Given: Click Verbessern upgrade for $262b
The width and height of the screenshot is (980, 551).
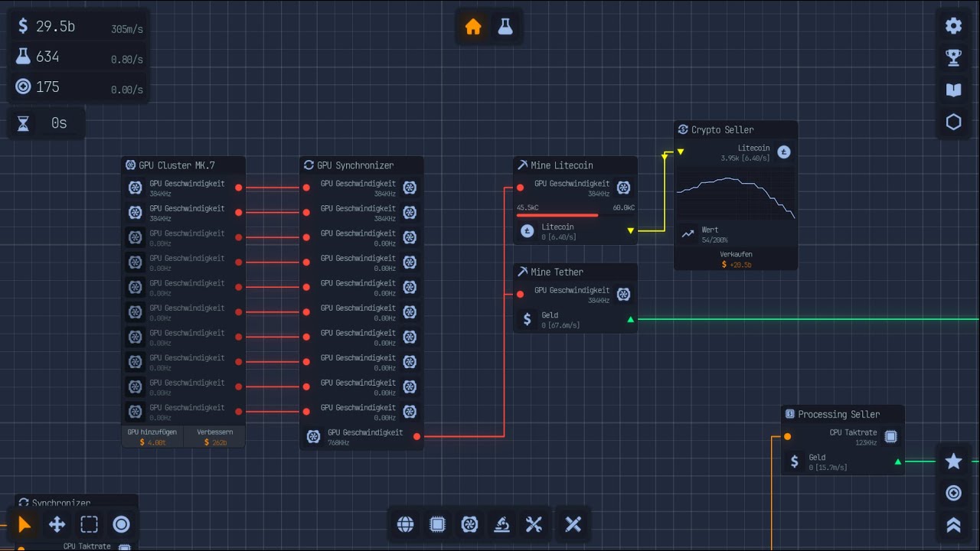Looking at the screenshot, I should pos(215,437).
